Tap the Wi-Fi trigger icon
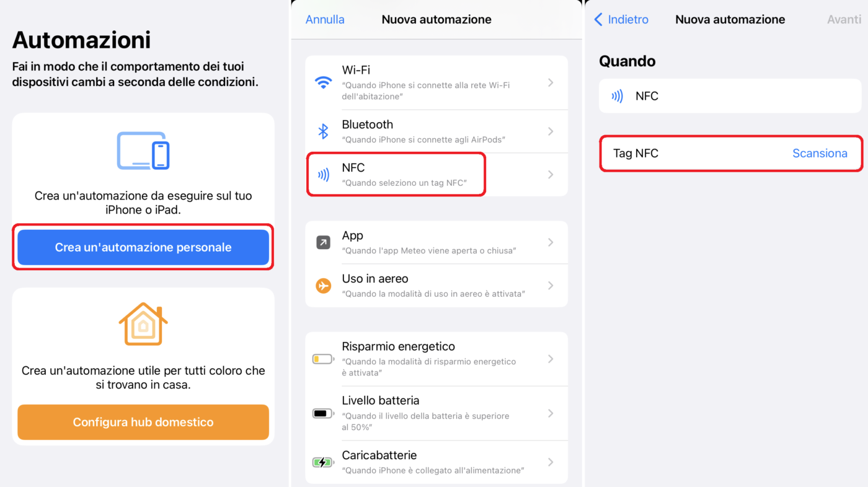 [323, 82]
